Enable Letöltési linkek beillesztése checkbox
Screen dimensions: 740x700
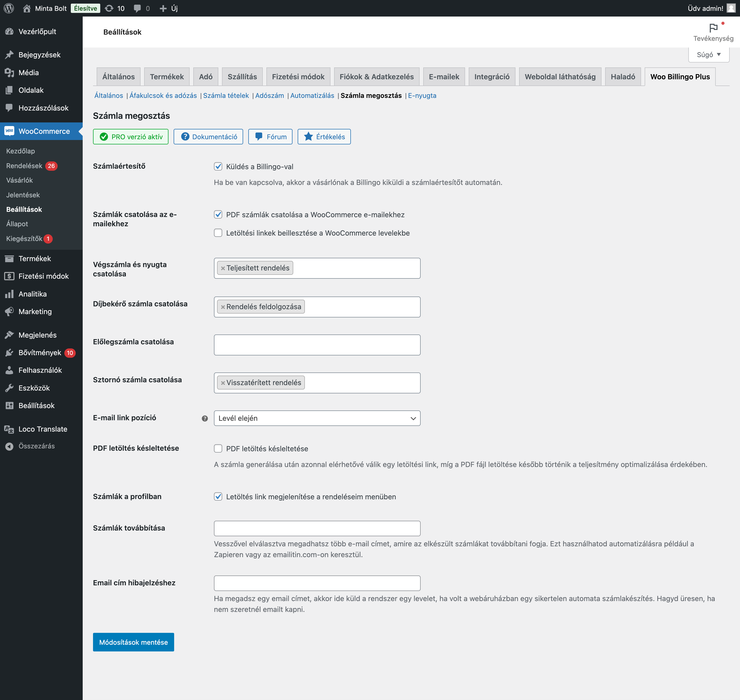(218, 233)
